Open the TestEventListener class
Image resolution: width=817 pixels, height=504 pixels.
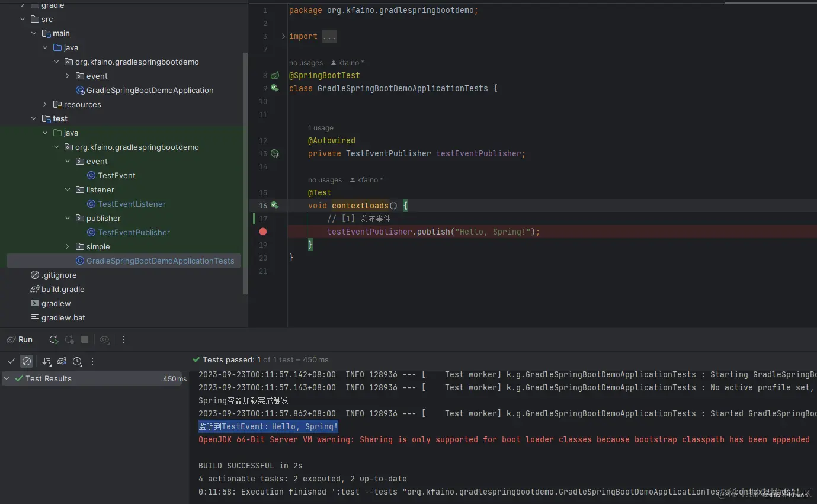point(132,204)
